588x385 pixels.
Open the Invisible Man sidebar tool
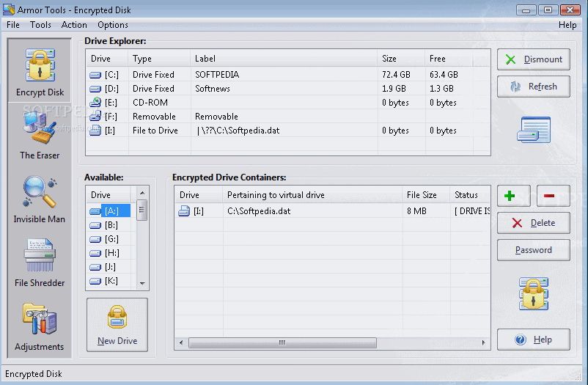pos(40,199)
